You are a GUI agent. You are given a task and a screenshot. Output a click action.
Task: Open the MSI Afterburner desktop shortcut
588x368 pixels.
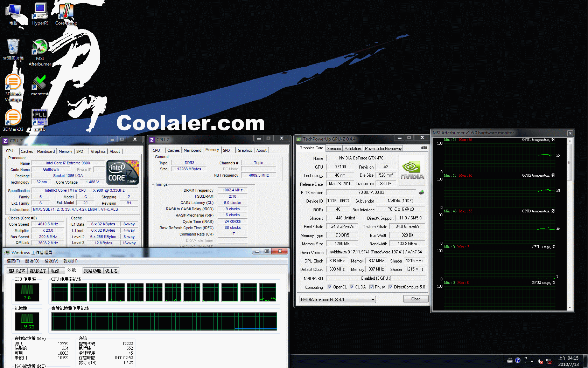[40, 53]
